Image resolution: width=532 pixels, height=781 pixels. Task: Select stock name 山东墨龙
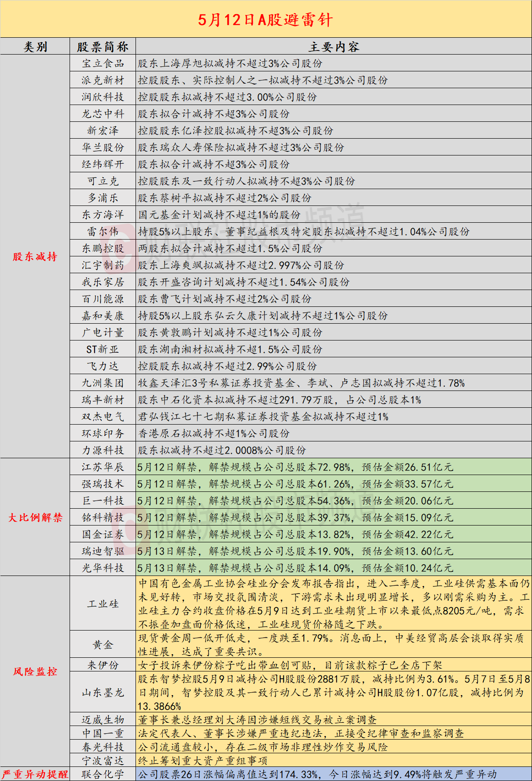click(103, 692)
